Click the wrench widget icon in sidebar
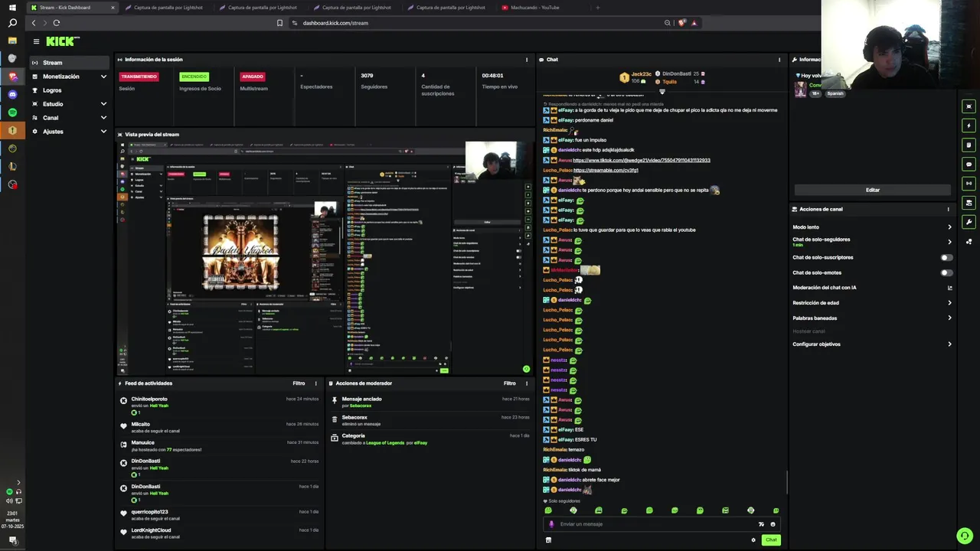The image size is (980, 551). click(969, 222)
